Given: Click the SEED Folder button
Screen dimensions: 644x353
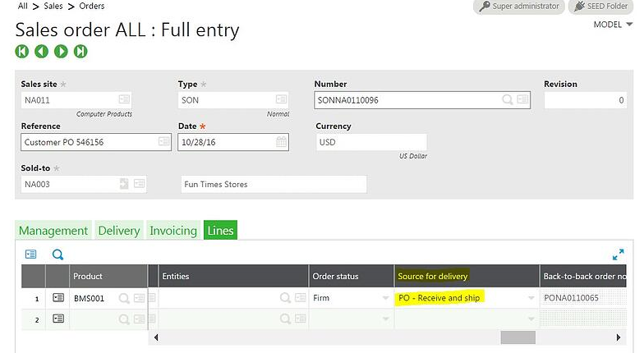Looking at the screenshot, I should [602, 7].
